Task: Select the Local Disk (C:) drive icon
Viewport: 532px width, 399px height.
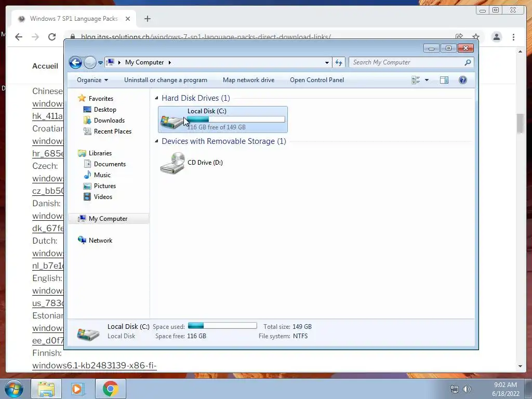Action: tap(171, 122)
